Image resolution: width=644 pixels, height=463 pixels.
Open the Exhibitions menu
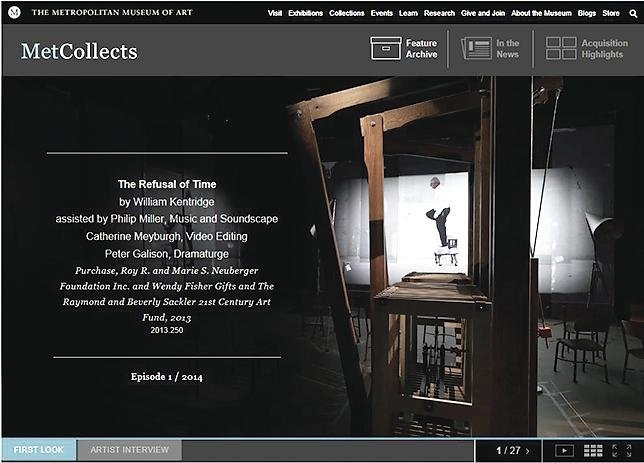[x=306, y=13]
